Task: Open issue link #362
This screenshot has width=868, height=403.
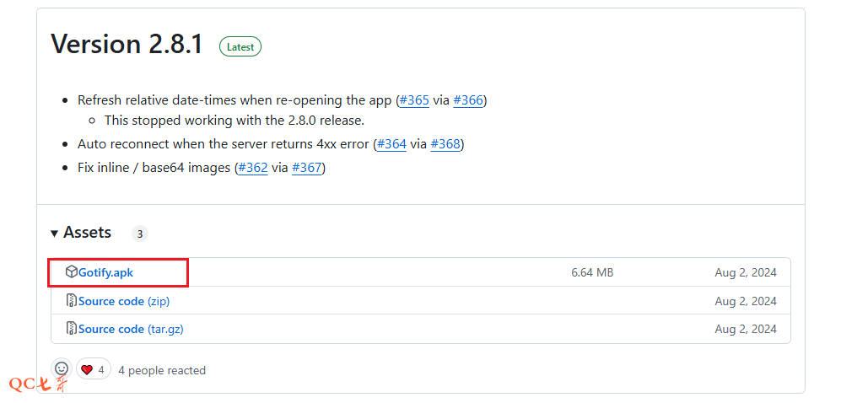Action: click(253, 168)
